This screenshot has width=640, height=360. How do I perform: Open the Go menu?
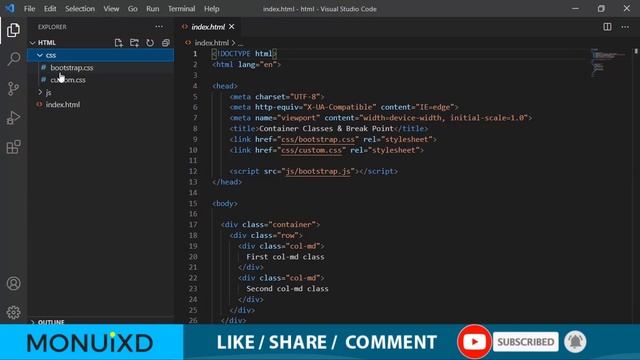(132, 9)
